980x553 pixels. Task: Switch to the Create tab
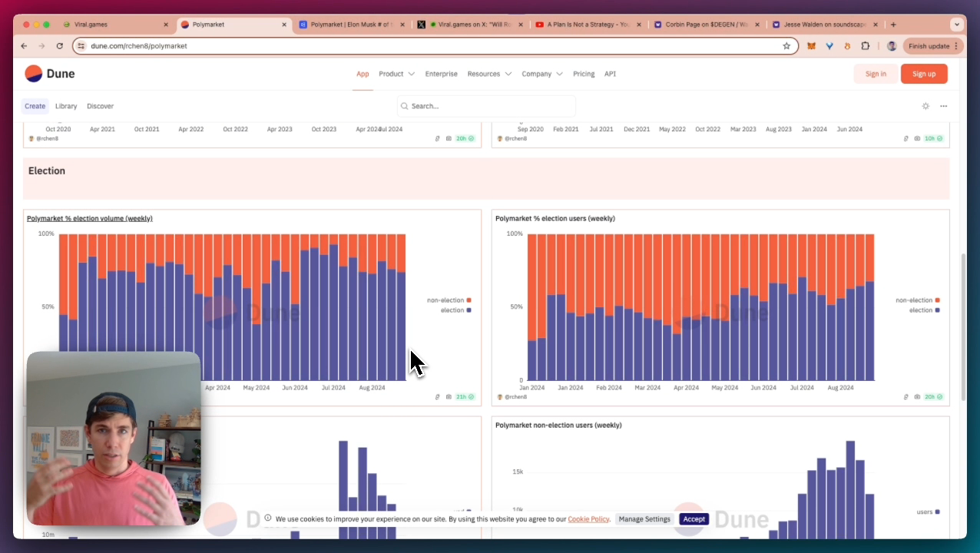pos(35,106)
